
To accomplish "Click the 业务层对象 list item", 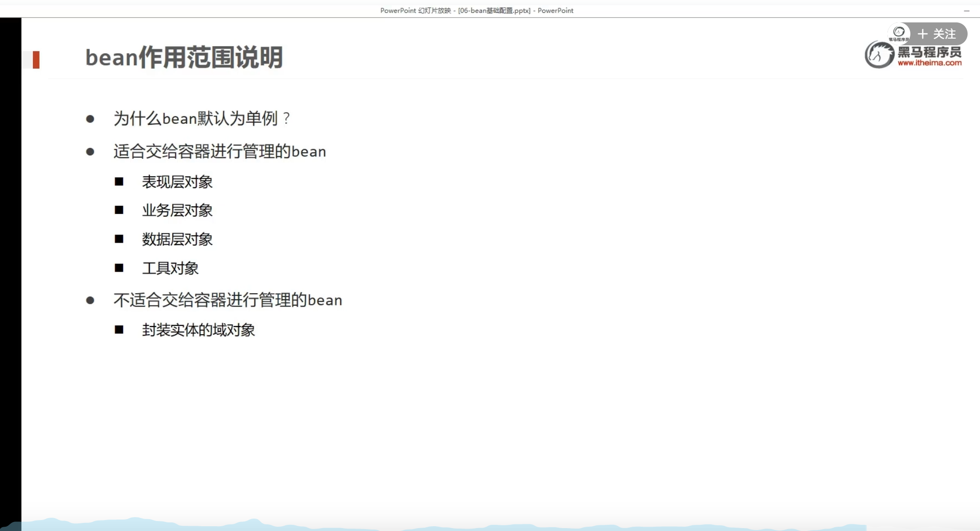I will pyautogui.click(x=177, y=210).
